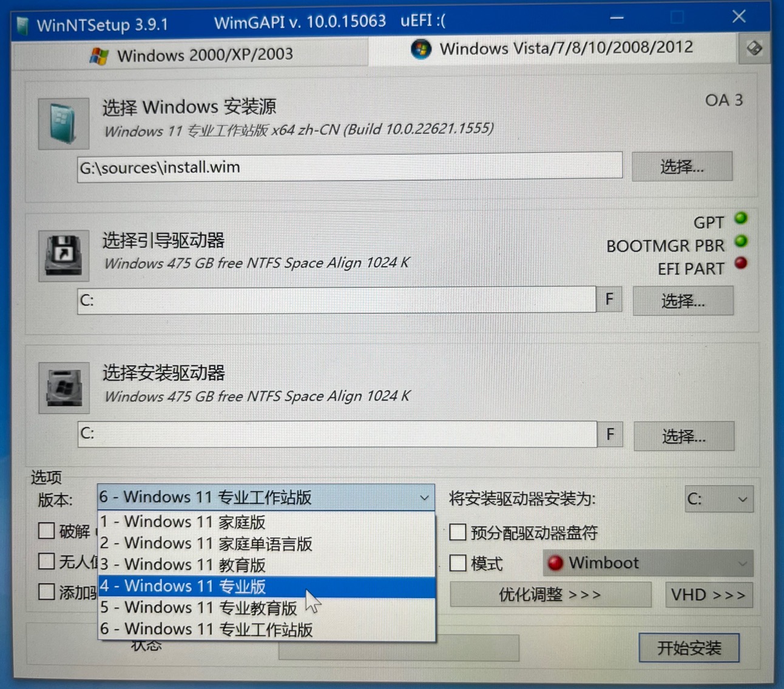Click the WinNTSetup title bar app icon
784x689 pixels.
[24, 25]
